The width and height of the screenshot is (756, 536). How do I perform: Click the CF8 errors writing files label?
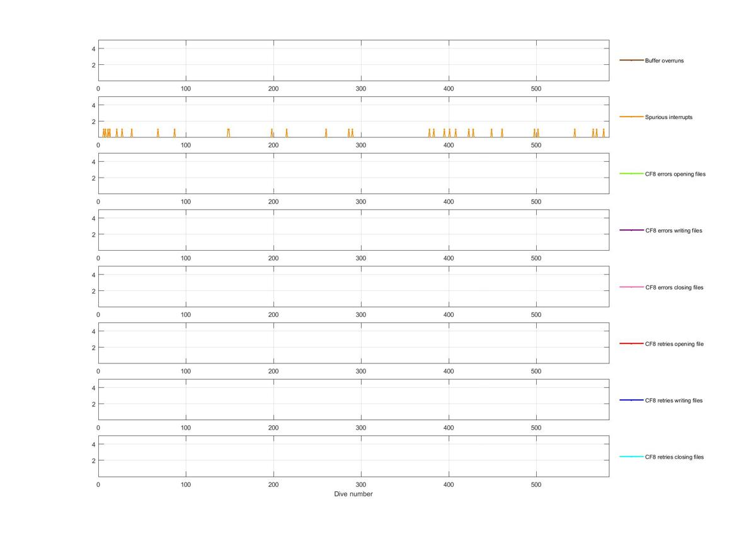click(x=673, y=231)
